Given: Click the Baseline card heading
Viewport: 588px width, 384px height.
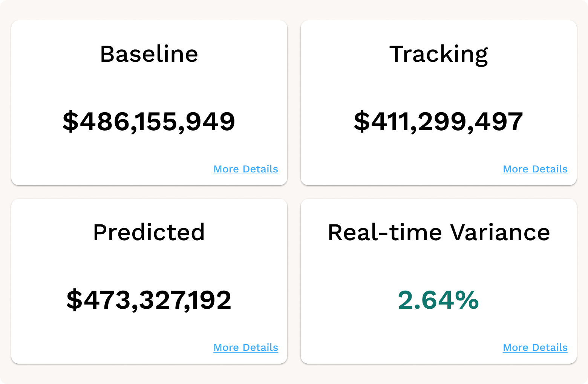Looking at the screenshot, I should pos(149,54).
